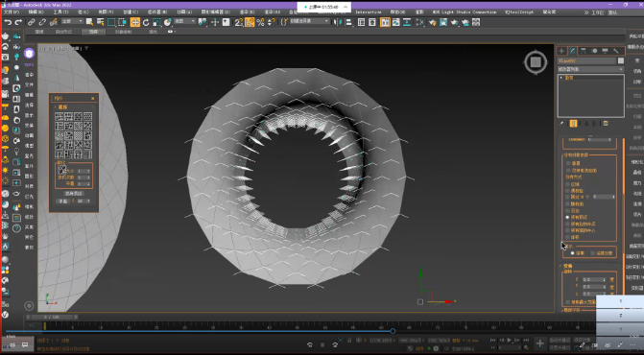Screen dimensions: 644x355
Task: Open the Interactive menu
Action: (368, 12)
